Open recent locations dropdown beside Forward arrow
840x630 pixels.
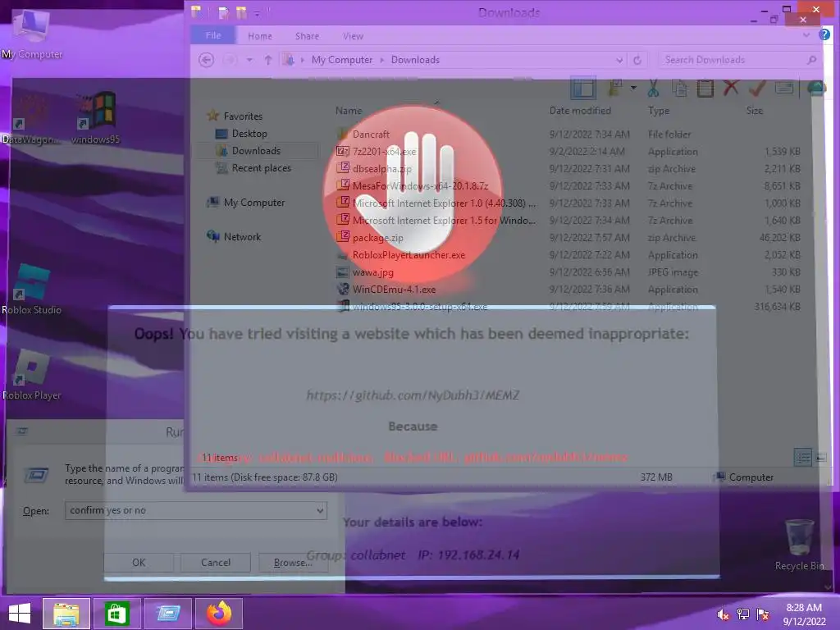click(249, 60)
